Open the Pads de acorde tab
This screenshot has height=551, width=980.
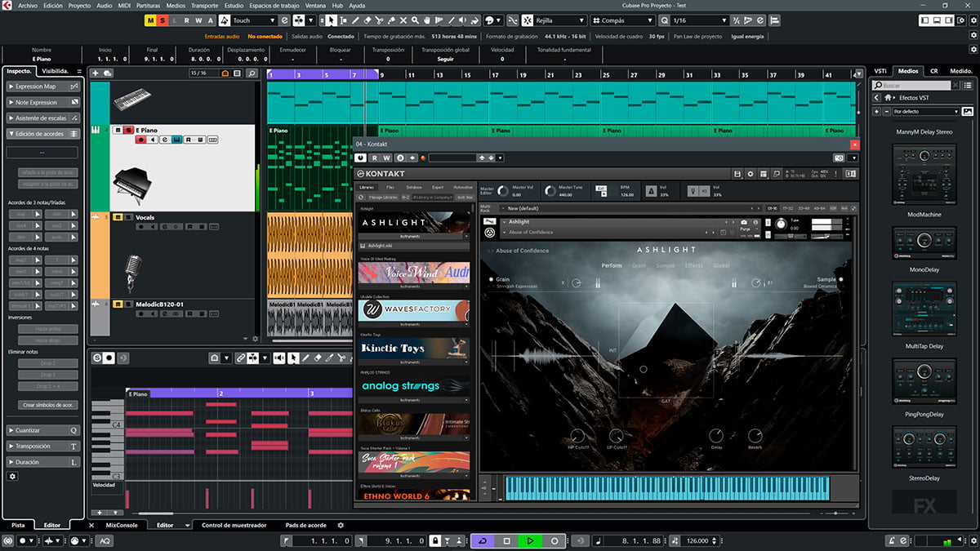305,526
